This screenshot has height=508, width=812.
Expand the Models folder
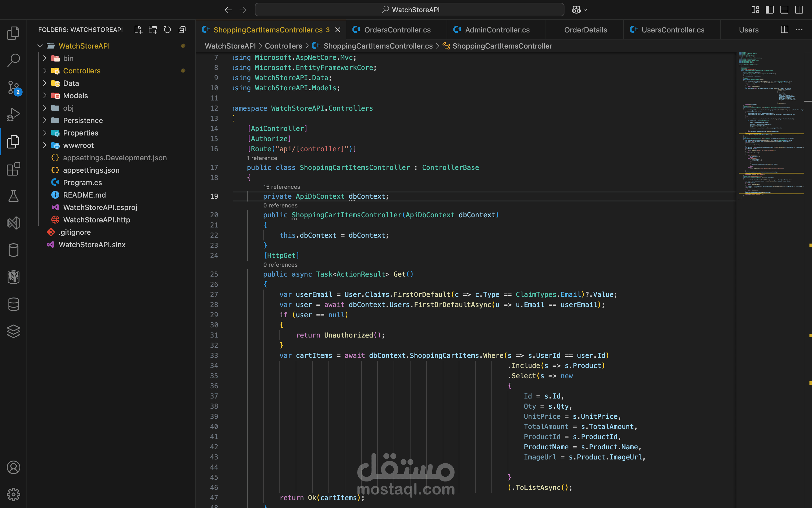coord(45,95)
